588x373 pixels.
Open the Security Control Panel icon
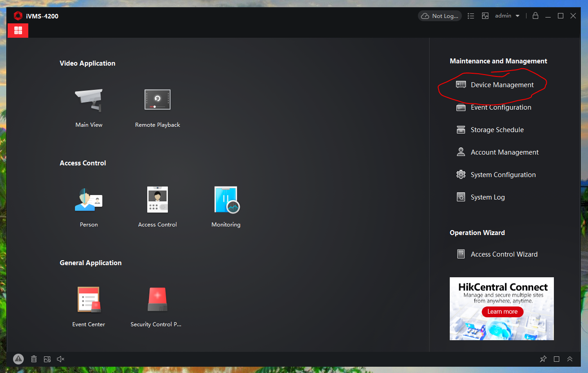158,299
